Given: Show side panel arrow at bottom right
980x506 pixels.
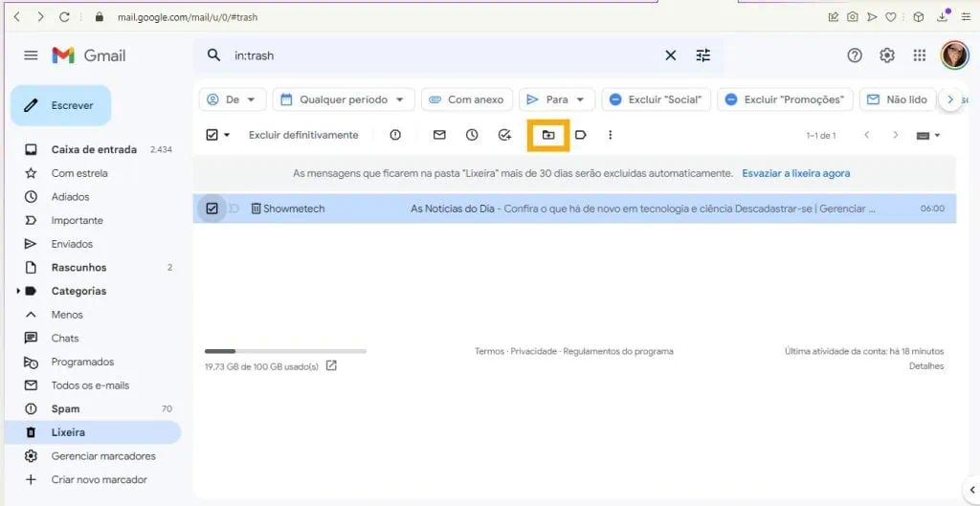Looking at the screenshot, I should click(971, 489).
